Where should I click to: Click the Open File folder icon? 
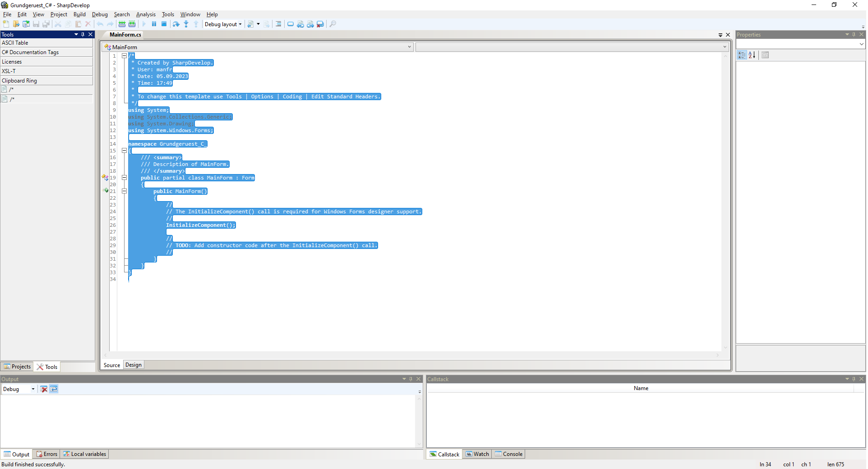[x=16, y=24]
